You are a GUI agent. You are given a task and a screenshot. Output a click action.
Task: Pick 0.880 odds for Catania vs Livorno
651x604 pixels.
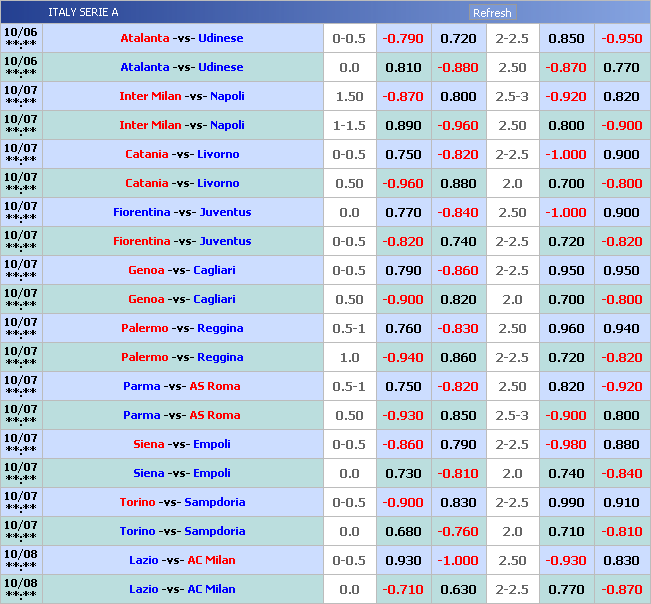pyautogui.click(x=458, y=184)
